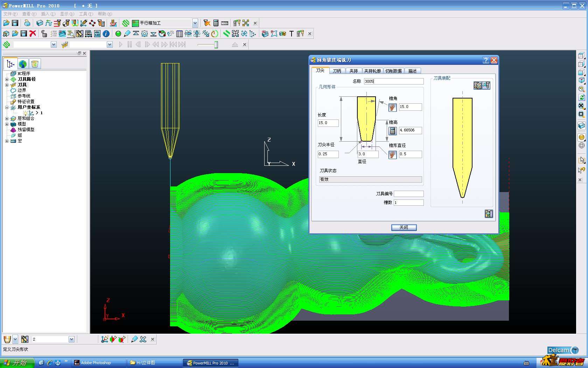This screenshot has width=588, height=368.
Task: Toggle light bulb visibility of workplane 1
Action: [26, 113]
